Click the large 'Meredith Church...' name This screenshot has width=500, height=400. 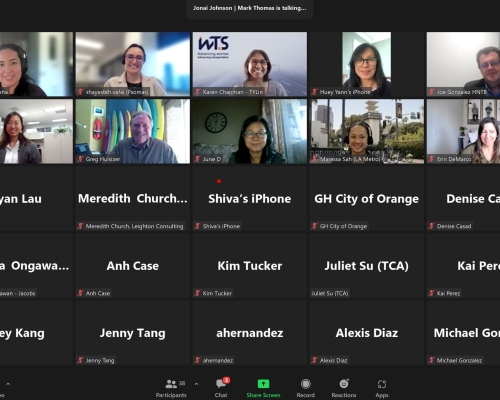pos(133,199)
